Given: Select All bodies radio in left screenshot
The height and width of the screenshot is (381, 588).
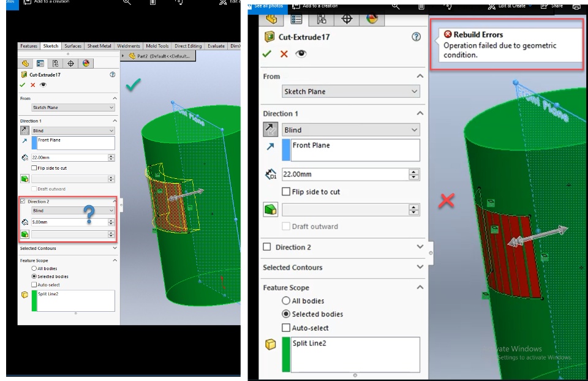Looking at the screenshot, I should (34, 268).
